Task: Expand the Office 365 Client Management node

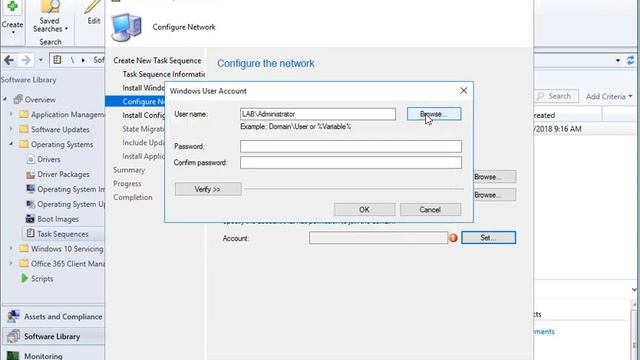Action: coord(11,264)
